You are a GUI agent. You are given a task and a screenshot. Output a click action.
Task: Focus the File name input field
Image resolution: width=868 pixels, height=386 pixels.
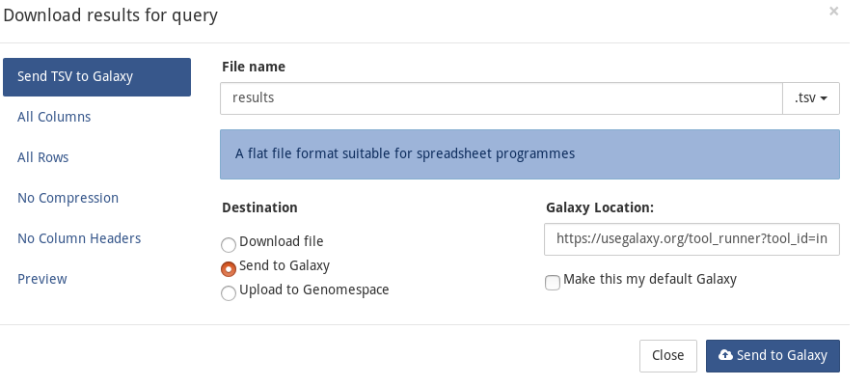pos(501,98)
